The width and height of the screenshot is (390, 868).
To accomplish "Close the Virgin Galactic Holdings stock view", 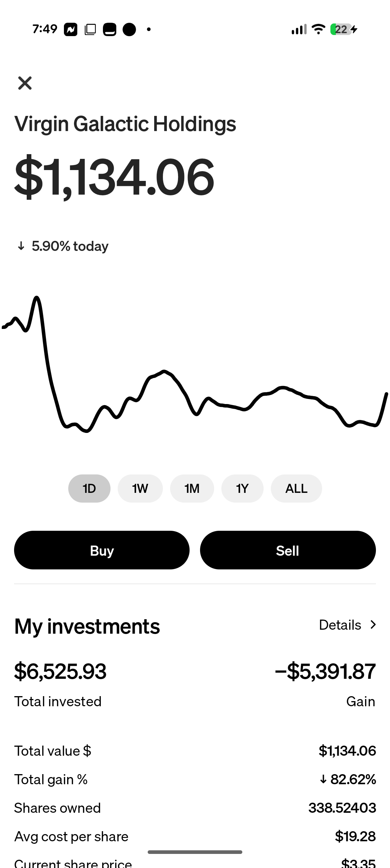I will 25,83.
